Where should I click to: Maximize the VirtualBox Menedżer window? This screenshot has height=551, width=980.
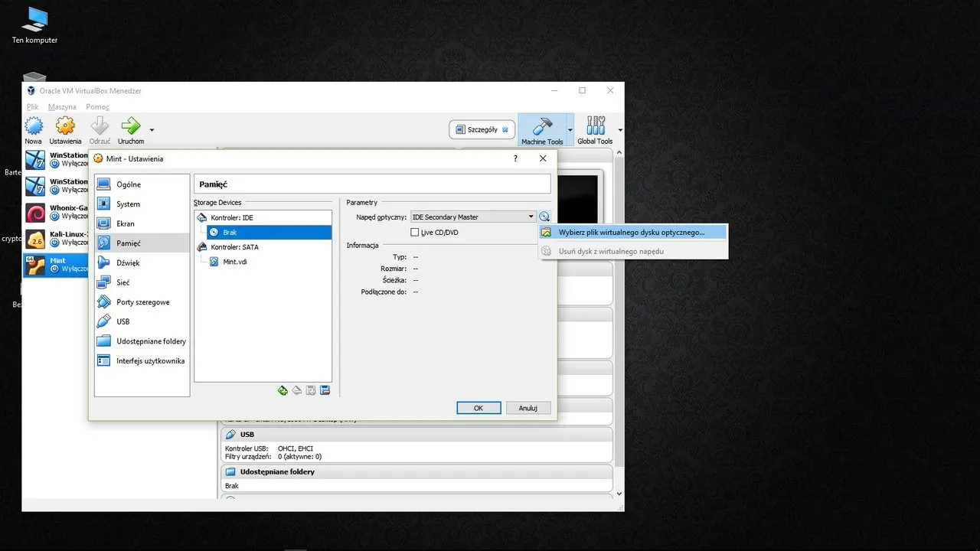click(582, 90)
